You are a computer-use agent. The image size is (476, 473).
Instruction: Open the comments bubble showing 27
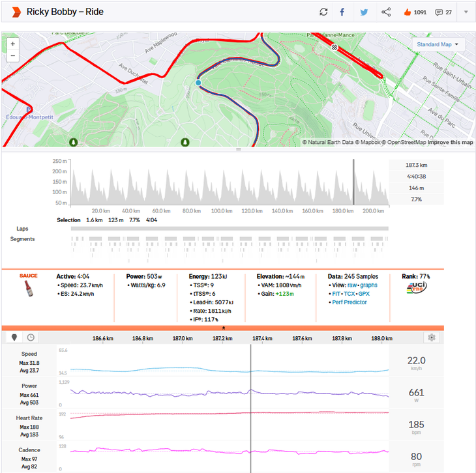(439, 12)
